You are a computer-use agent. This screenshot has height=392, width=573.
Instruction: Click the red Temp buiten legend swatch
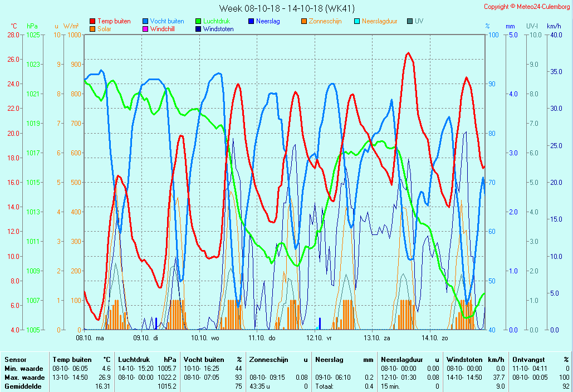[x=92, y=22]
